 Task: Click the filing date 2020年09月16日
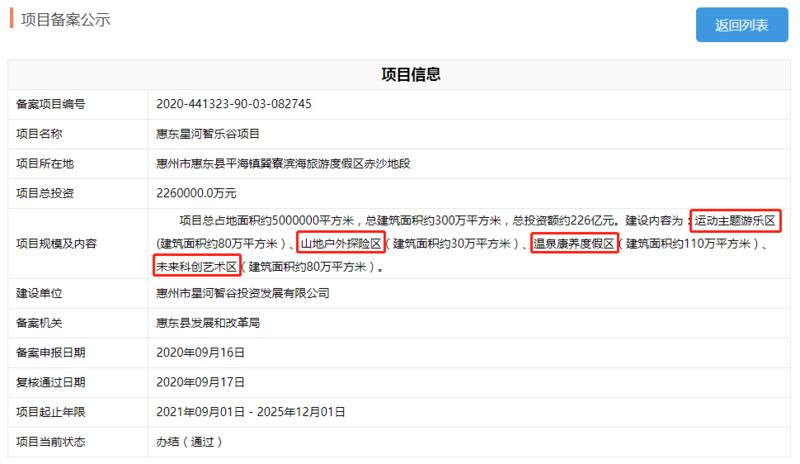[201, 353]
